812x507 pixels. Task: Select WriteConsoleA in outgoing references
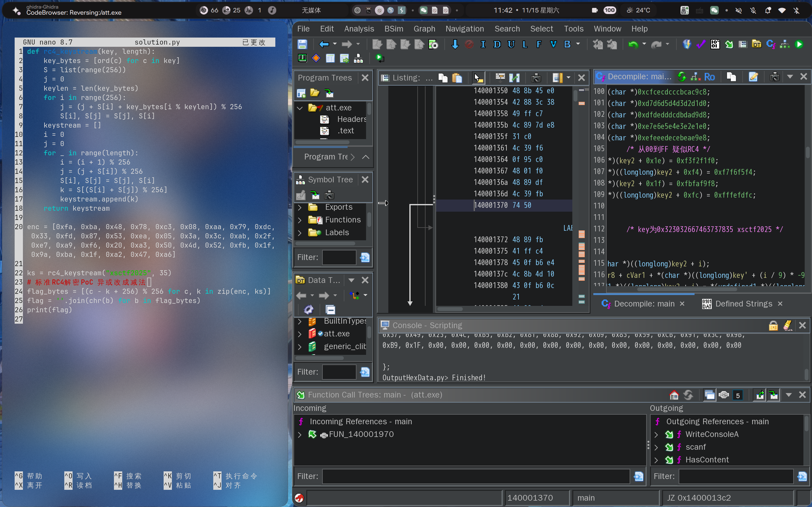click(712, 434)
